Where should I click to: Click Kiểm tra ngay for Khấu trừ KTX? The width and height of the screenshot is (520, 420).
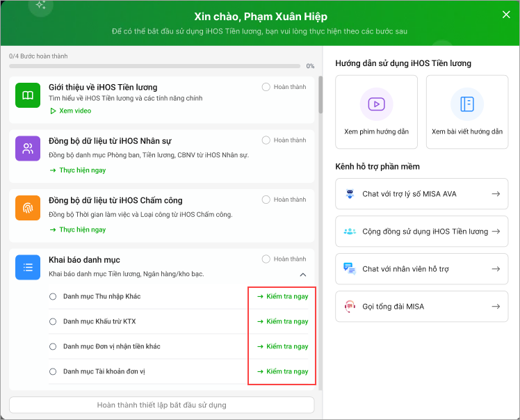click(x=283, y=321)
